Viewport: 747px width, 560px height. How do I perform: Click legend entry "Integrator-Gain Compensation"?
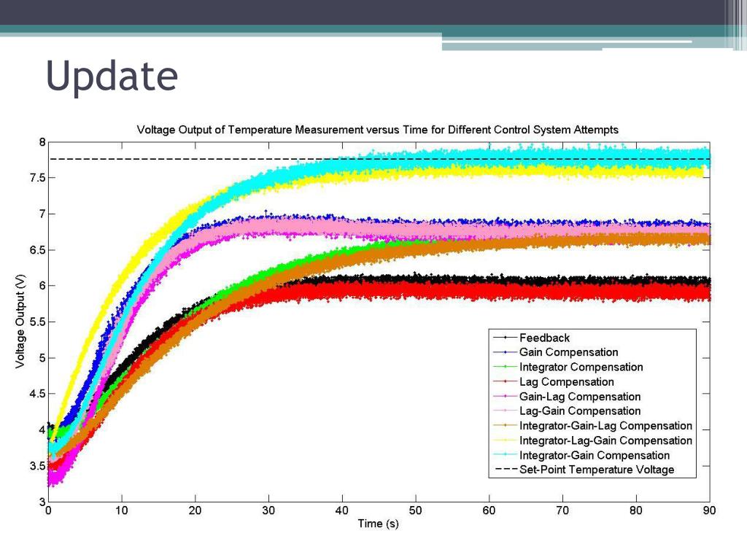[595, 455]
